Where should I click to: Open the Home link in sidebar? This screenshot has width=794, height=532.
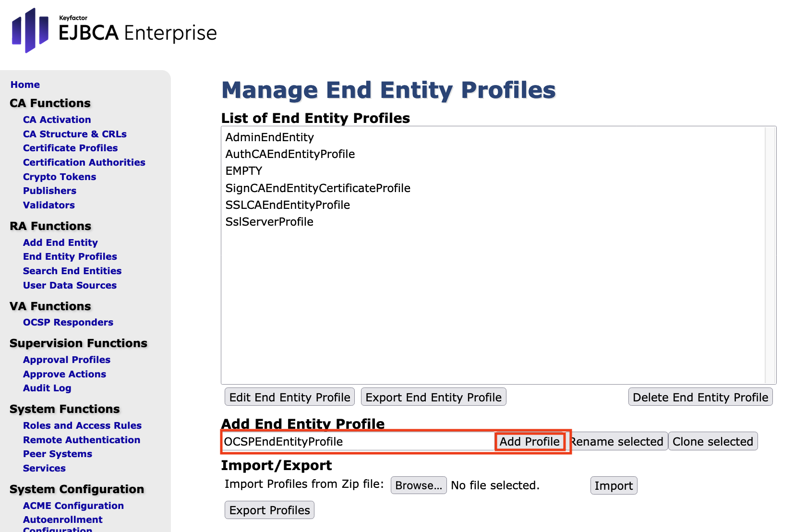(x=25, y=85)
